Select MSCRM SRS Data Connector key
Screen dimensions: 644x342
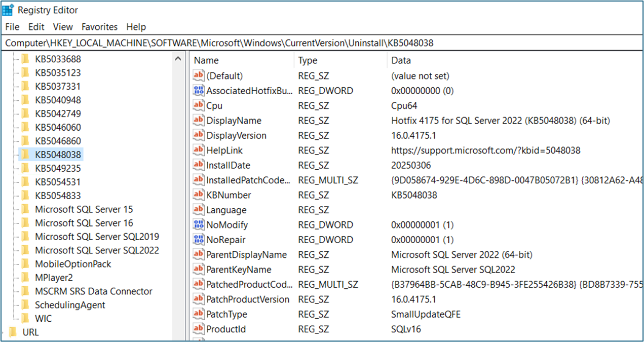(x=93, y=291)
